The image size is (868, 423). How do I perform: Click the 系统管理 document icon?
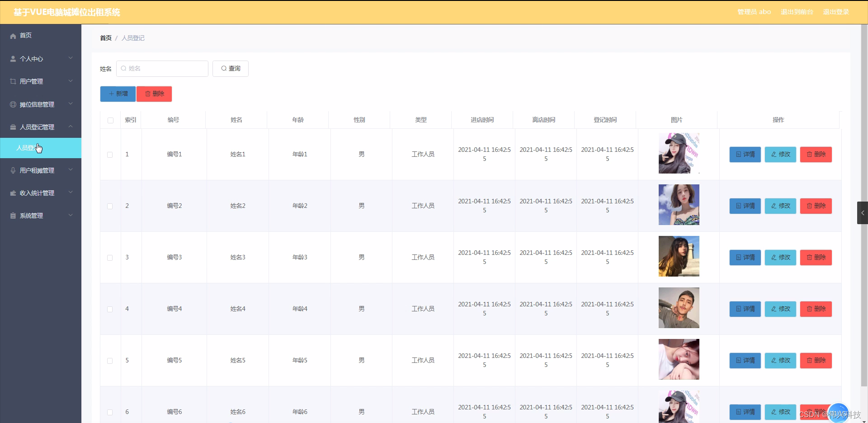tap(13, 216)
